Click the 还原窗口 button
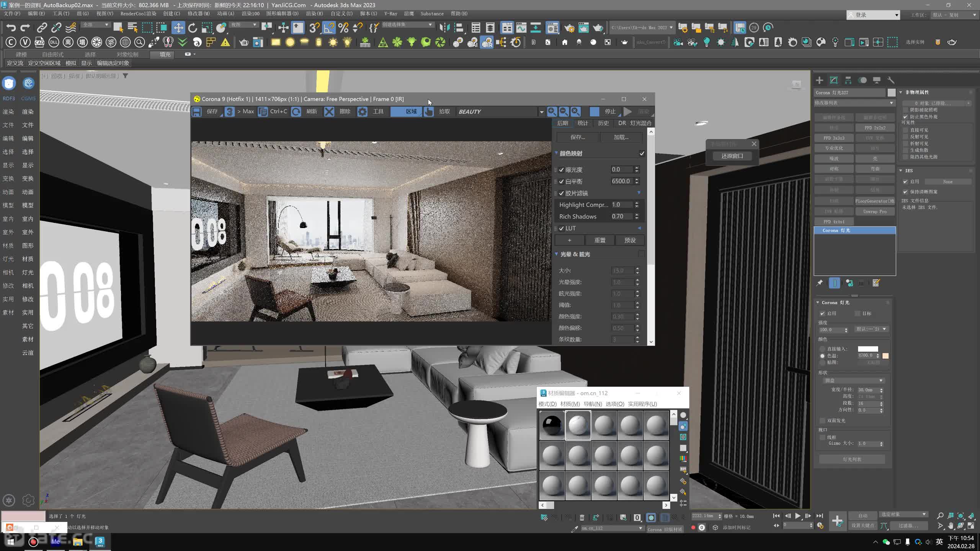The width and height of the screenshot is (980, 551). click(x=732, y=156)
